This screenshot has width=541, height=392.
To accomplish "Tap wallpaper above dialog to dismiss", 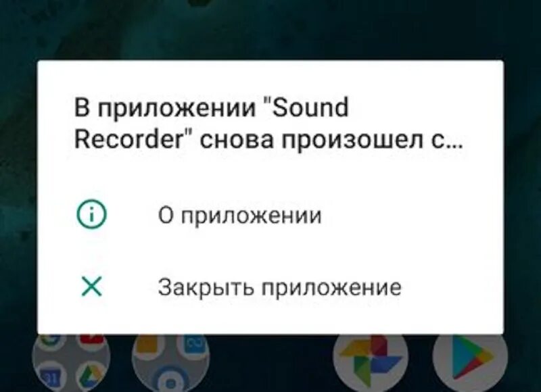I will (x=270, y=29).
